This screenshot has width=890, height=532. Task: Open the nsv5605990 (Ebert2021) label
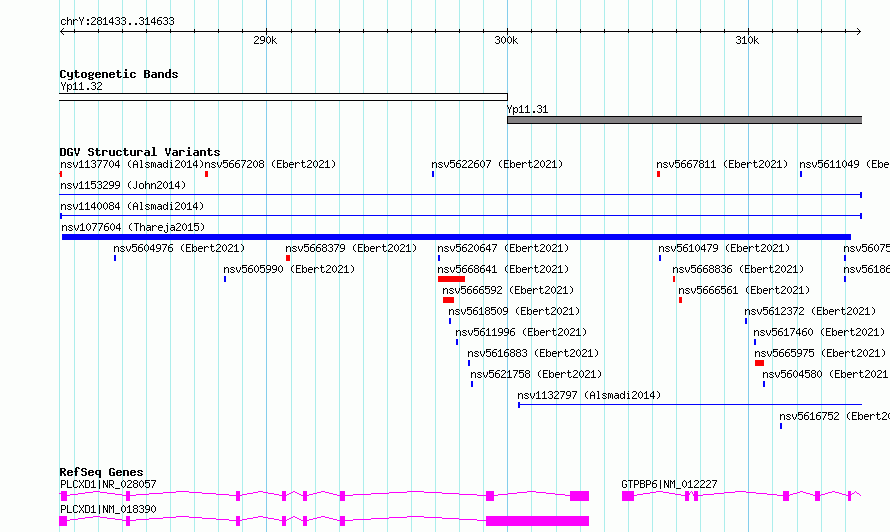[x=289, y=270]
